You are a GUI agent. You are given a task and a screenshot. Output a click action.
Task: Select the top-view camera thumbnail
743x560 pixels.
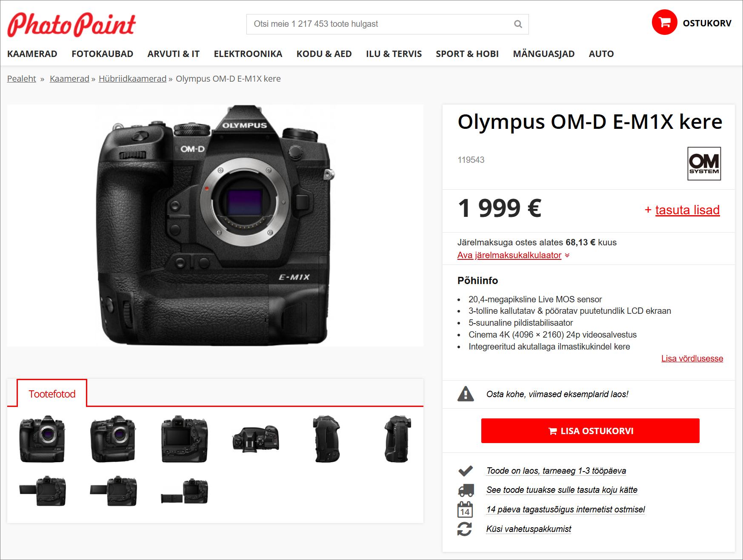click(256, 439)
